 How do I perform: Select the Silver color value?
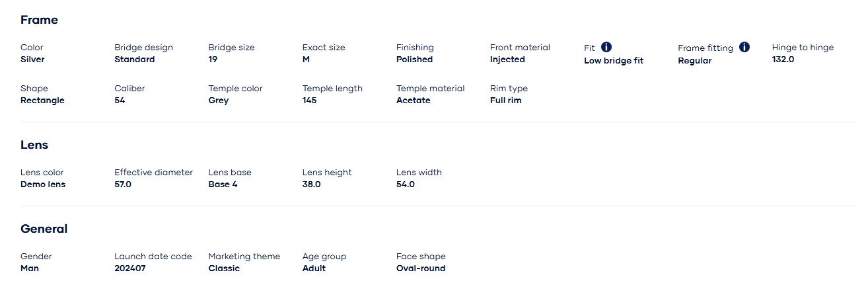[32, 60]
